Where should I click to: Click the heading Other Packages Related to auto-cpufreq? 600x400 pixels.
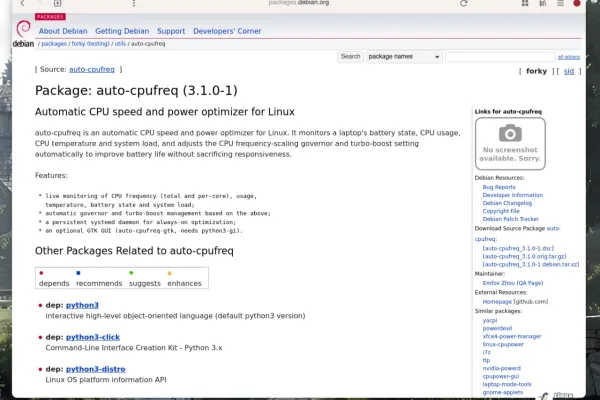pos(134,251)
